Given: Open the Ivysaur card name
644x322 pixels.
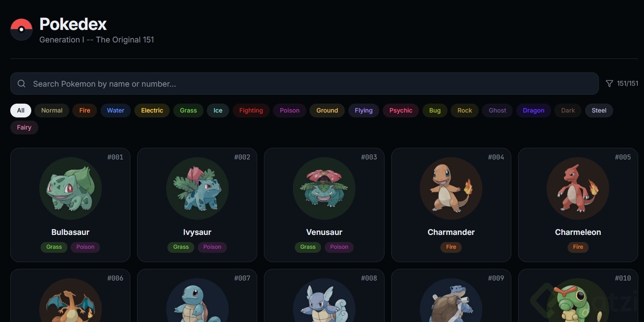Looking at the screenshot, I should 197,232.
